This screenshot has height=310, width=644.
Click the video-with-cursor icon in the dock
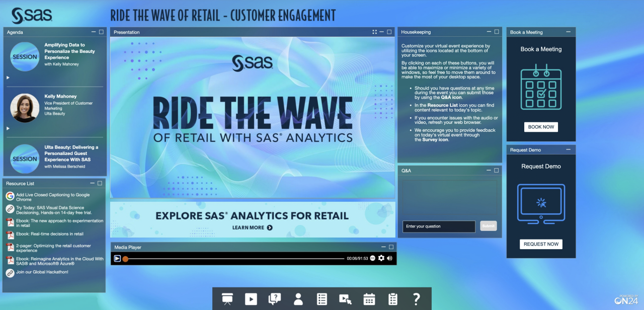pyautogui.click(x=346, y=299)
